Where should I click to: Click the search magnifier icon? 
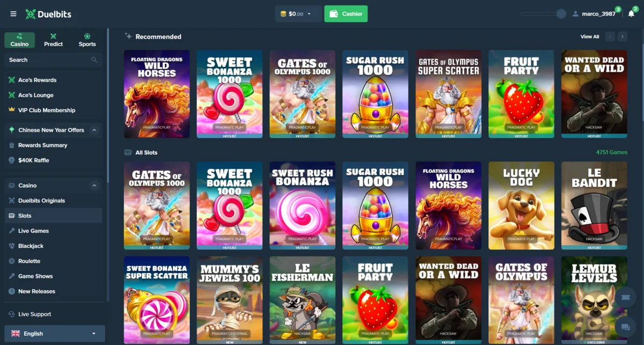coord(94,60)
